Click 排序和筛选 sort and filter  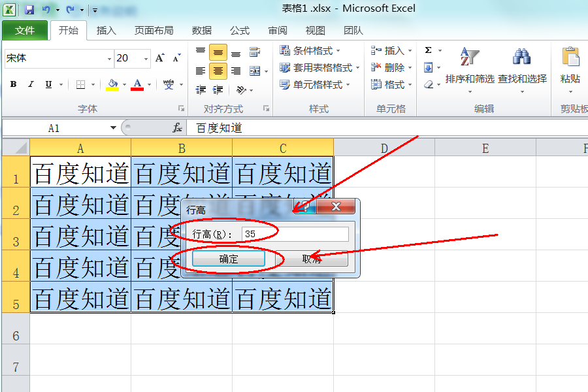(x=470, y=70)
